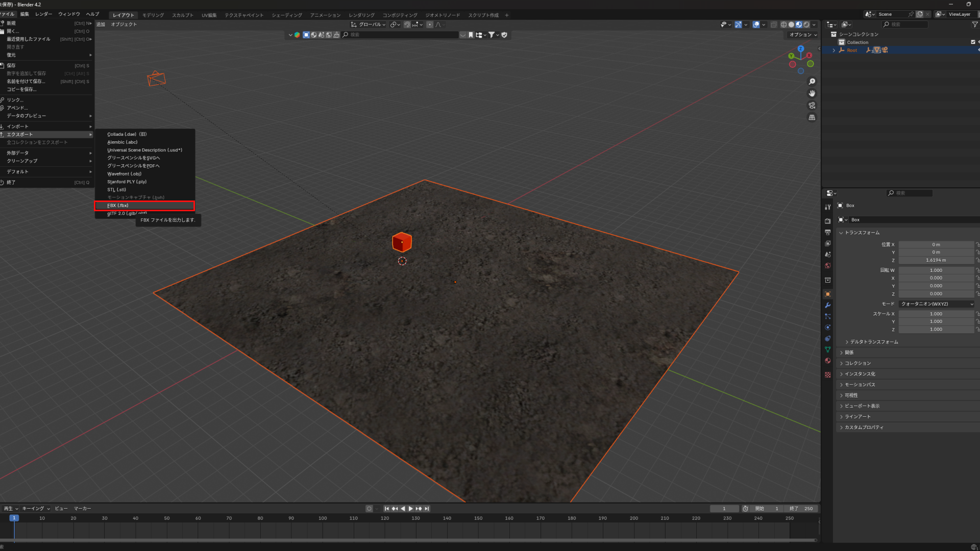This screenshot has width=980, height=551.
Task: Click 保存 (Save) in File menu
Action: (47, 66)
